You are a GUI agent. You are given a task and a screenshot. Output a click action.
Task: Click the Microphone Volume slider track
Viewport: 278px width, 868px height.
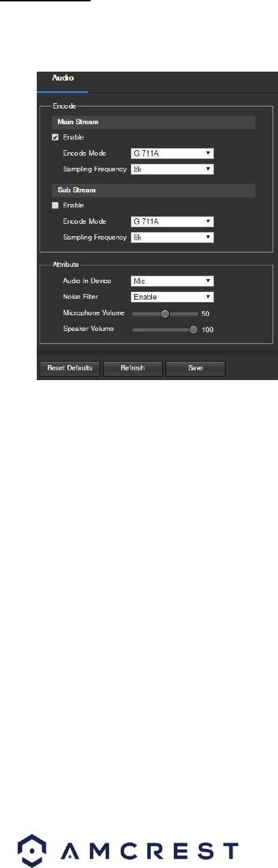coord(164,313)
